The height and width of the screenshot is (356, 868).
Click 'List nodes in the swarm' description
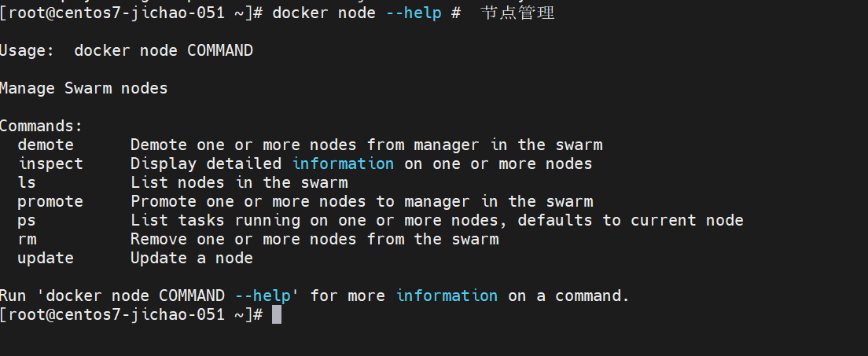[x=239, y=182]
